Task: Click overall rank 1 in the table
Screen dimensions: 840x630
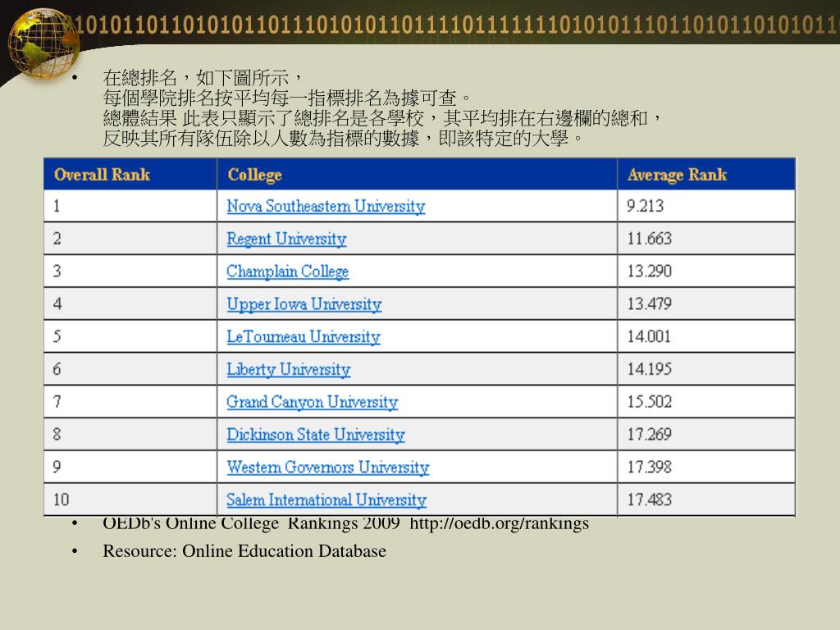Action: point(57,206)
